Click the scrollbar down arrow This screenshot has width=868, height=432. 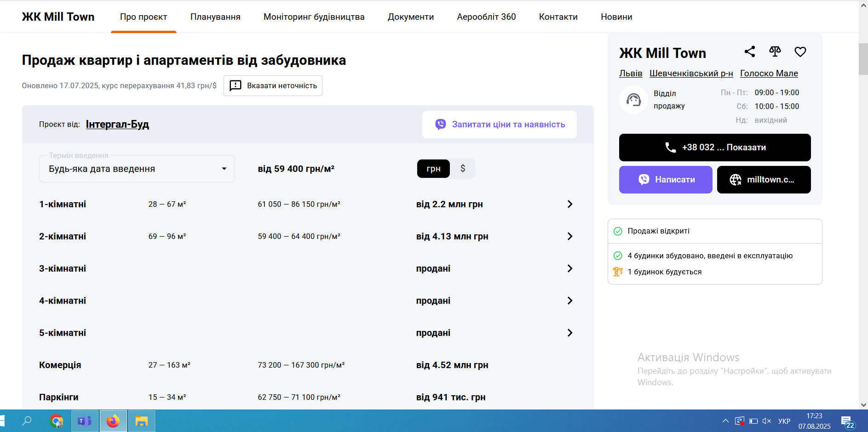coord(863,405)
